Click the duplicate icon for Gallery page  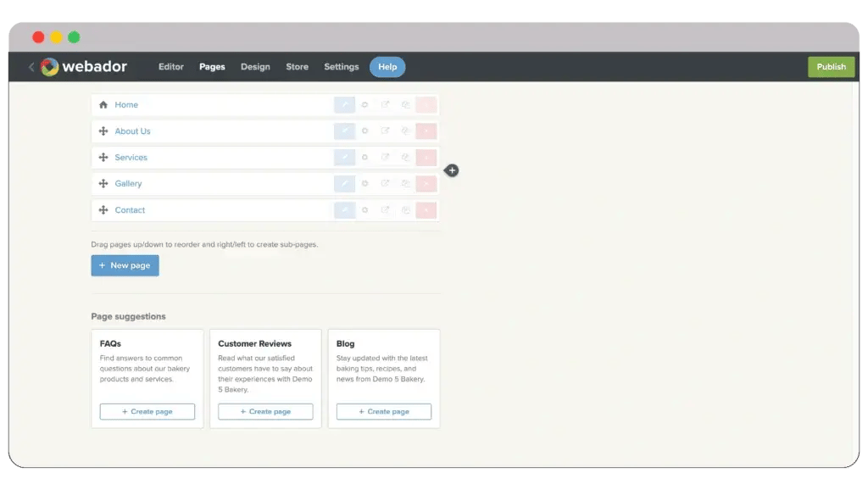point(406,184)
